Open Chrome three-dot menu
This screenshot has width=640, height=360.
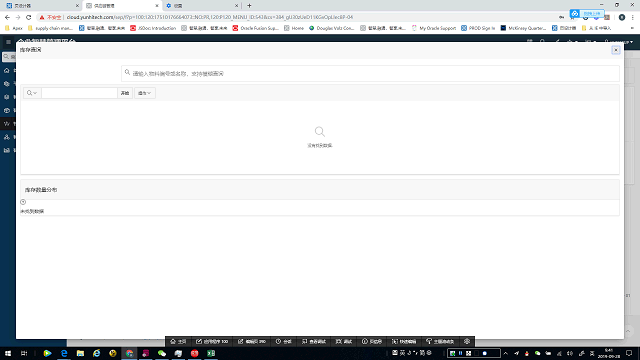pos(633,17)
